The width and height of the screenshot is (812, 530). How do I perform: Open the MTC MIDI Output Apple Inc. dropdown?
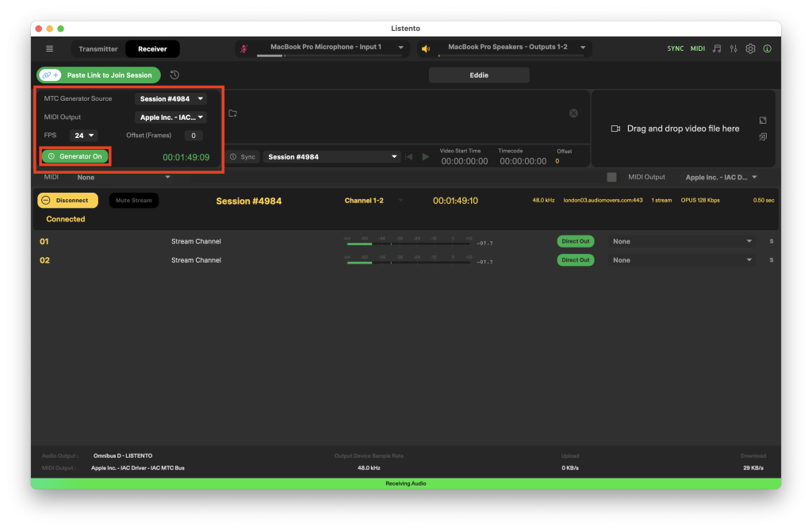pyautogui.click(x=171, y=117)
